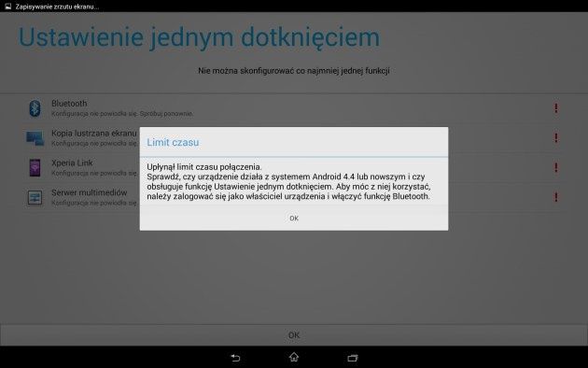The width and height of the screenshot is (588, 368).
Task: Tap the Android home navigation icon
Action: tap(294, 357)
